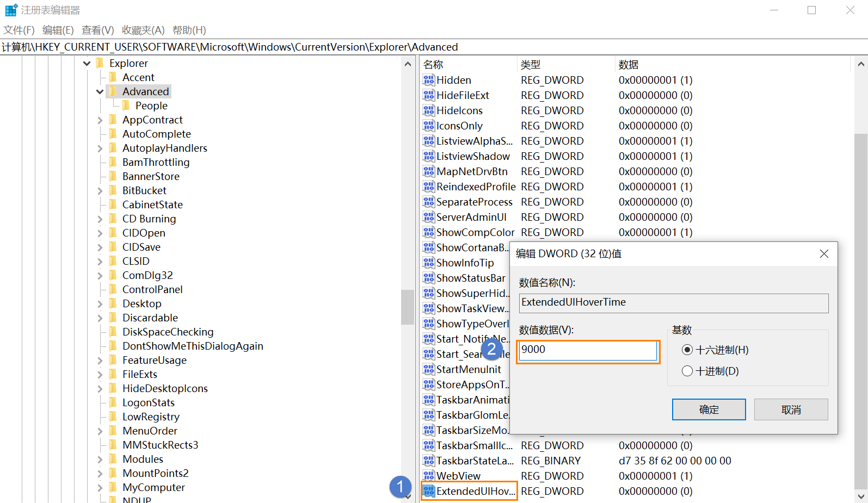Click REG_BINARY type cell

point(551,461)
